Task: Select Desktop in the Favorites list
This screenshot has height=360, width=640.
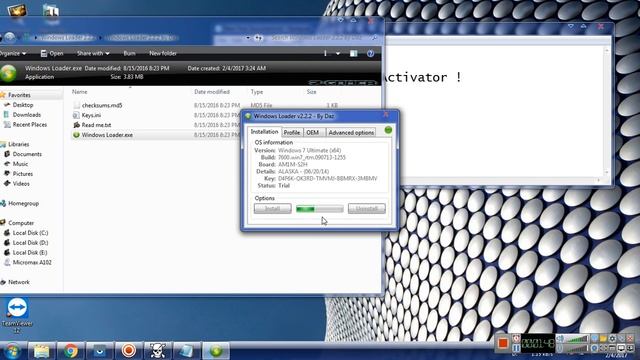Action: point(23,105)
